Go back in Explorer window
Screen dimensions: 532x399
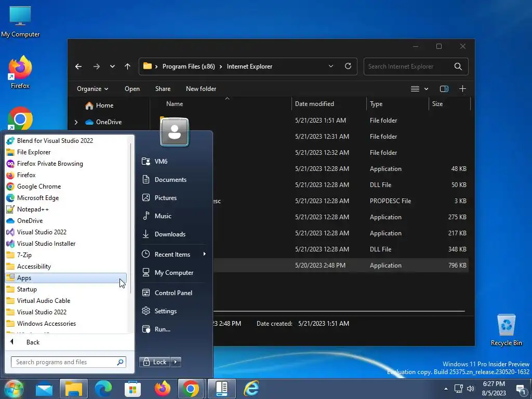tap(78, 66)
